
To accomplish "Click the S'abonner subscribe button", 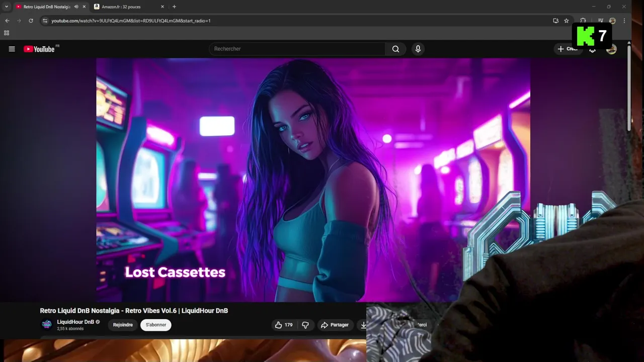I will 156,325.
